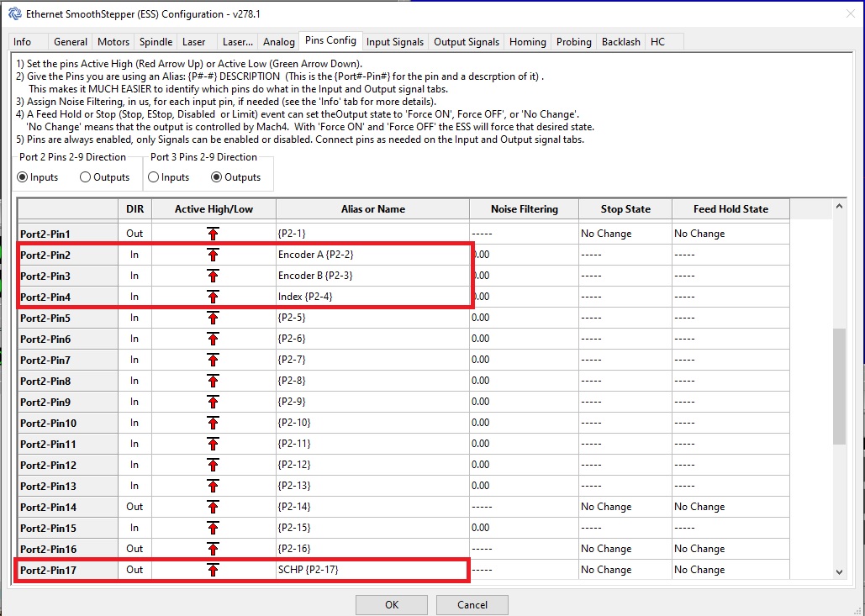Open Stop State cell for Port2-Pin14
The width and height of the screenshot is (865, 616).
click(x=625, y=507)
